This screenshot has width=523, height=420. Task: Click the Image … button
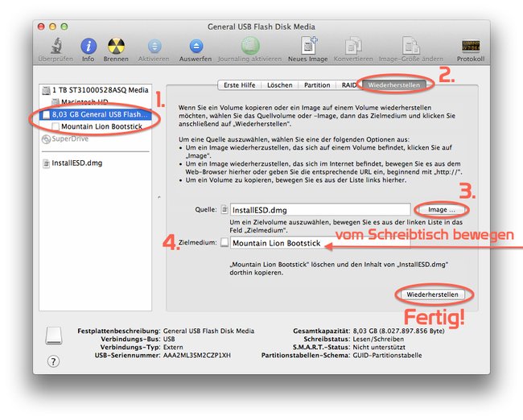(x=441, y=209)
